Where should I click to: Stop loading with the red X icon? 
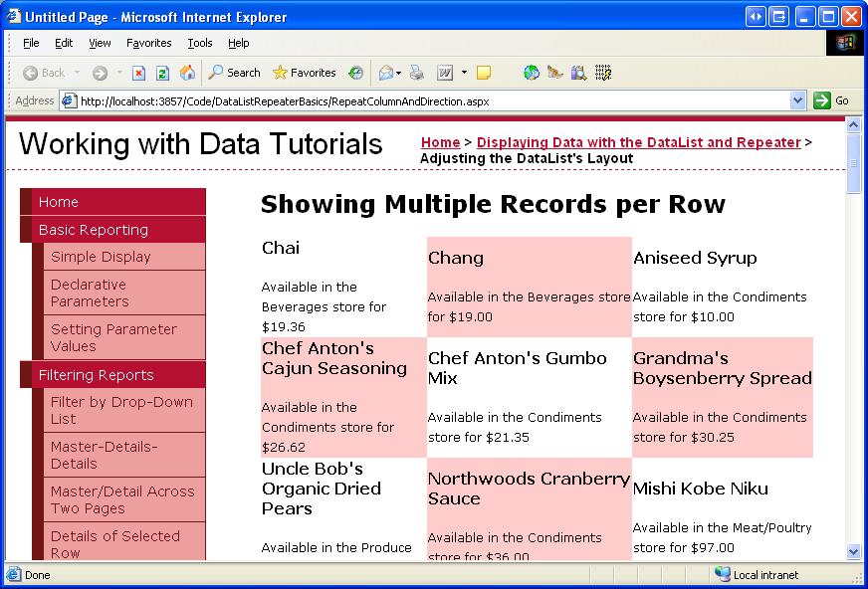coord(138,73)
